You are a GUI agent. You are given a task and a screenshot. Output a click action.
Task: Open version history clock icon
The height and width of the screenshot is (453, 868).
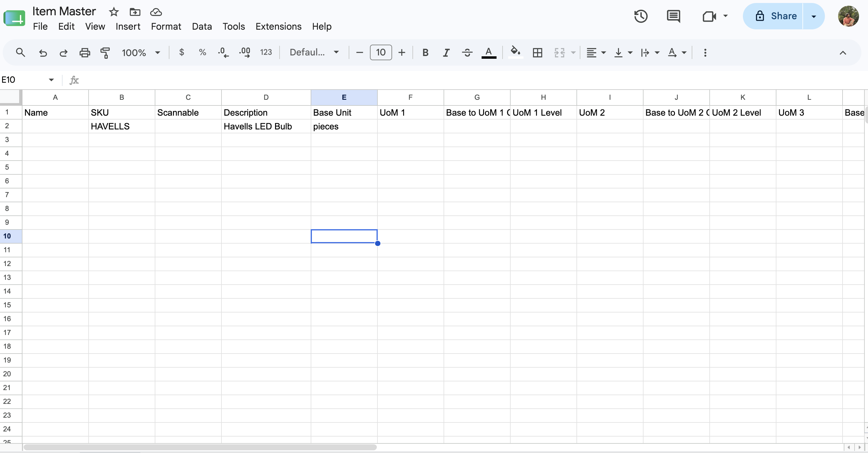point(641,16)
